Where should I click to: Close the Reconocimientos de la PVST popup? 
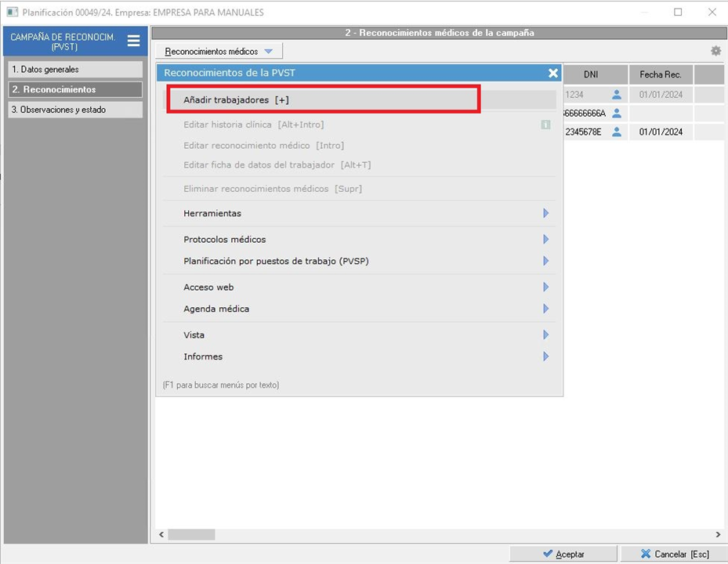pos(553,73)
